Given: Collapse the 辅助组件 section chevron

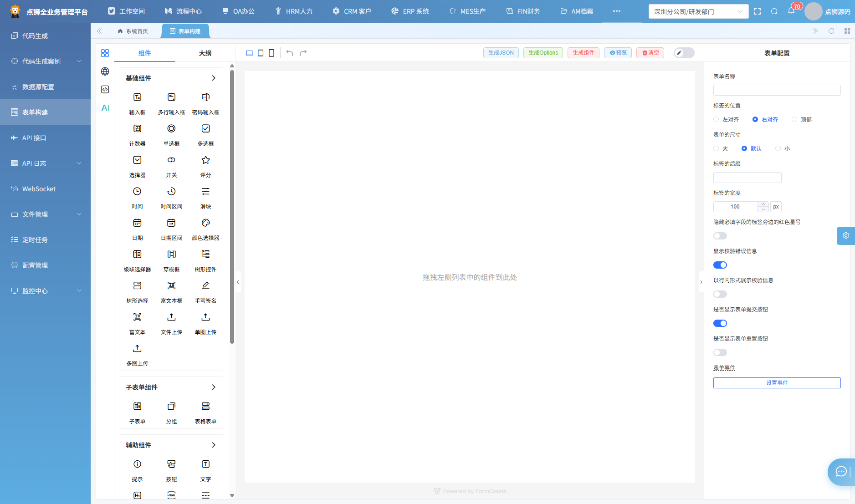Looking at the screenshot, I should [x=214, y=445].
